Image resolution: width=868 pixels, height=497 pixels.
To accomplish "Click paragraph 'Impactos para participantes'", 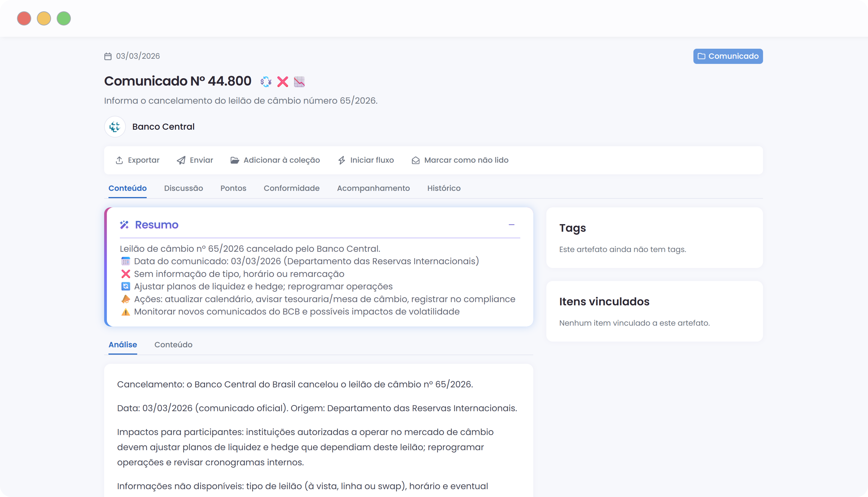I will coord(305,447).
